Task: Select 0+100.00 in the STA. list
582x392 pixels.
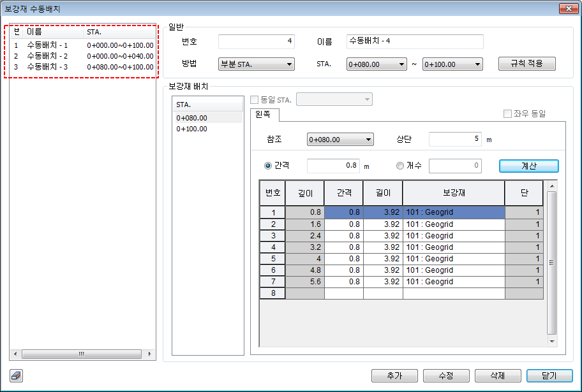Action: click(192, 129)
